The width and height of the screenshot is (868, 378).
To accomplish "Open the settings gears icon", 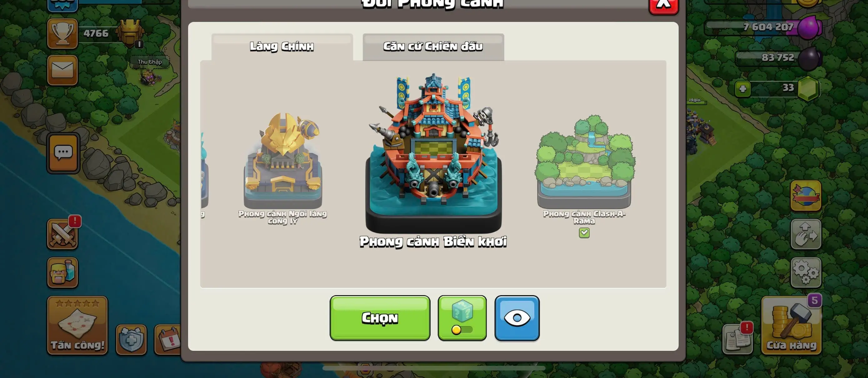I will [806, 272].
